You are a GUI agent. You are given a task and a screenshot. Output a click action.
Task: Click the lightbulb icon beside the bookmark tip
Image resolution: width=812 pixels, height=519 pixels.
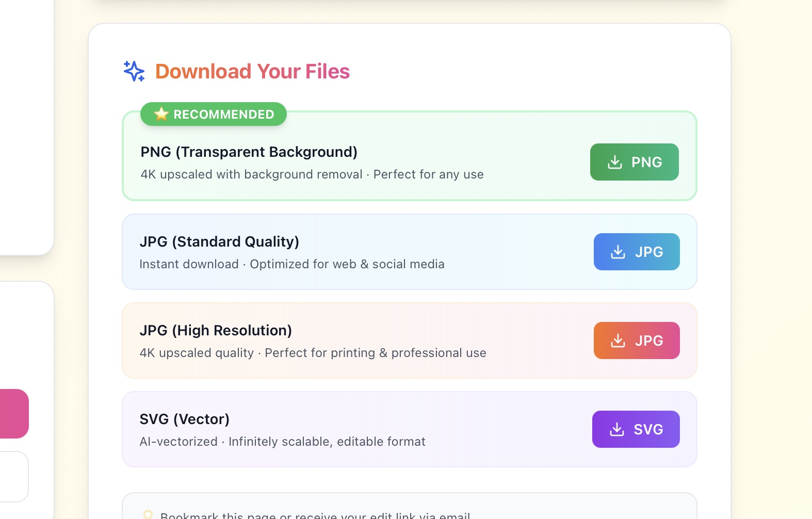148,515
